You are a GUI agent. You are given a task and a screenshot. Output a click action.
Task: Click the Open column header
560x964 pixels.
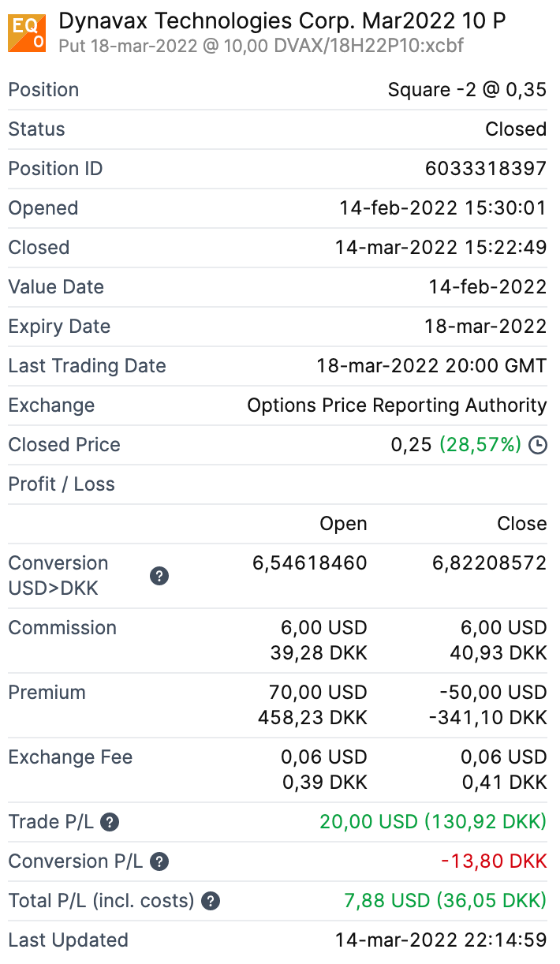[x=343, y=524]
